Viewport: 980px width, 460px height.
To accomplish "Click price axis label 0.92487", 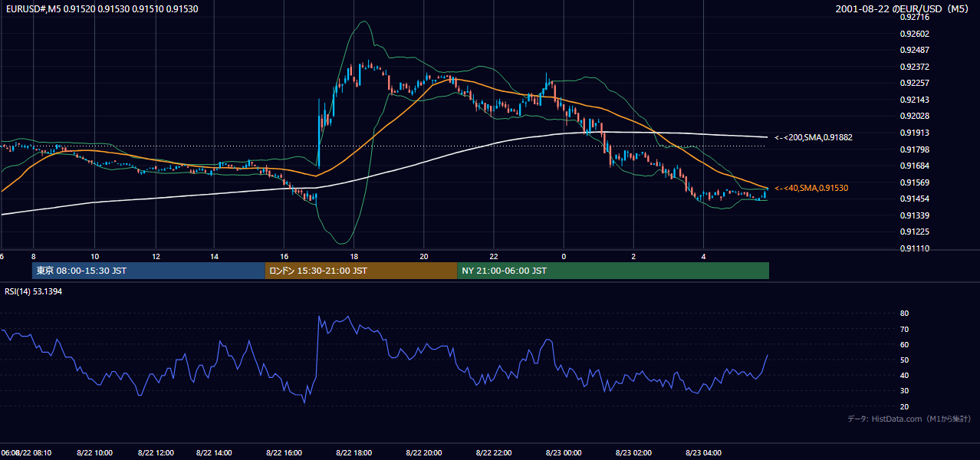I will pyautogui.click(x=914, y=50).
